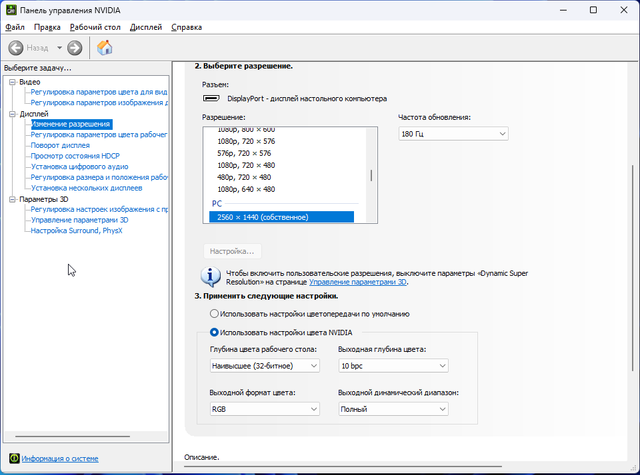Collapse the Видео tree node
640x475 pixels.
pos(12,82)
